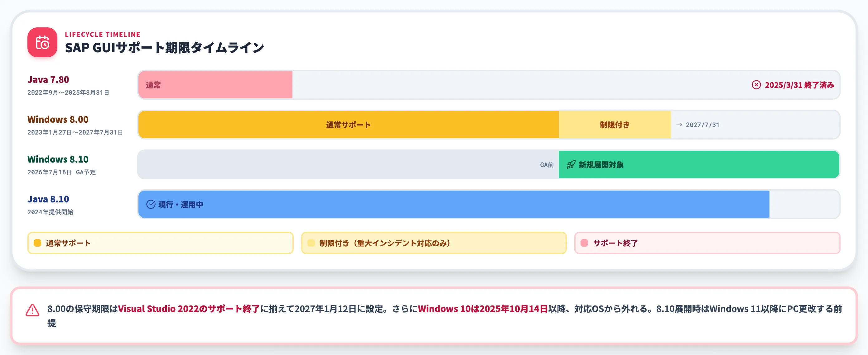Click the date range 2023年1月27日〜2027年7月31日

pyautogui.click(x=75, y=132)
